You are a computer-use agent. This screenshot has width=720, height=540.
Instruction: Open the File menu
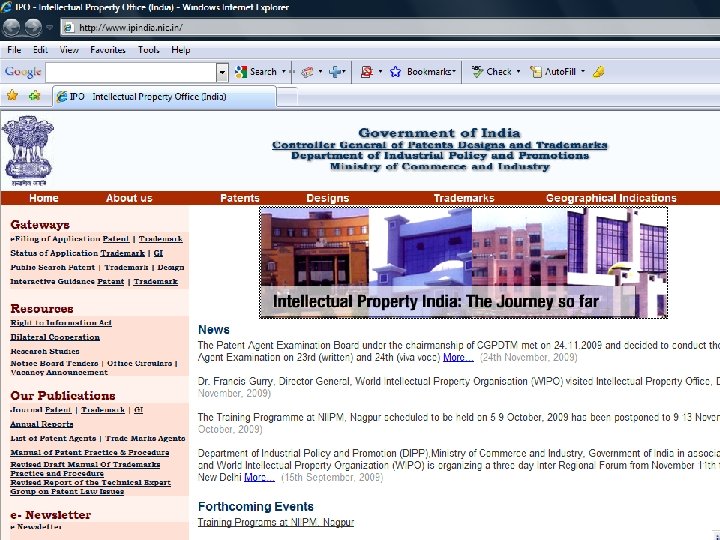pos(14,50)
